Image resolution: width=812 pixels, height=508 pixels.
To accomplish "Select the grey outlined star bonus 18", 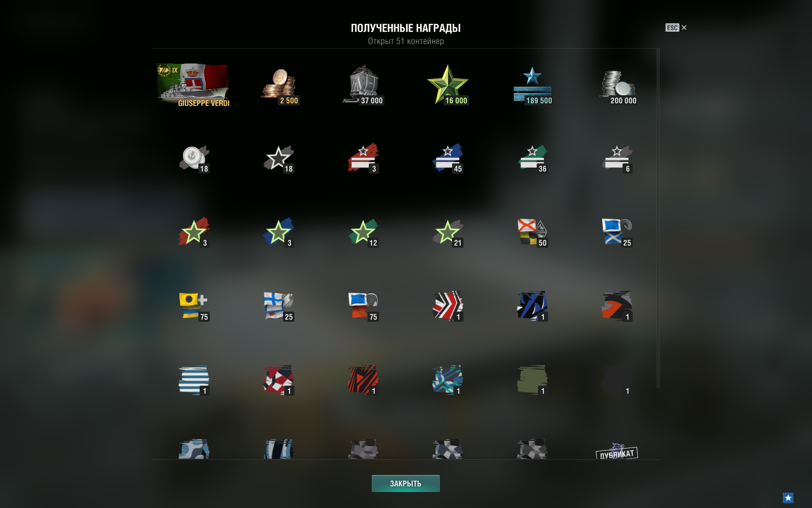I will pos(278,158).
